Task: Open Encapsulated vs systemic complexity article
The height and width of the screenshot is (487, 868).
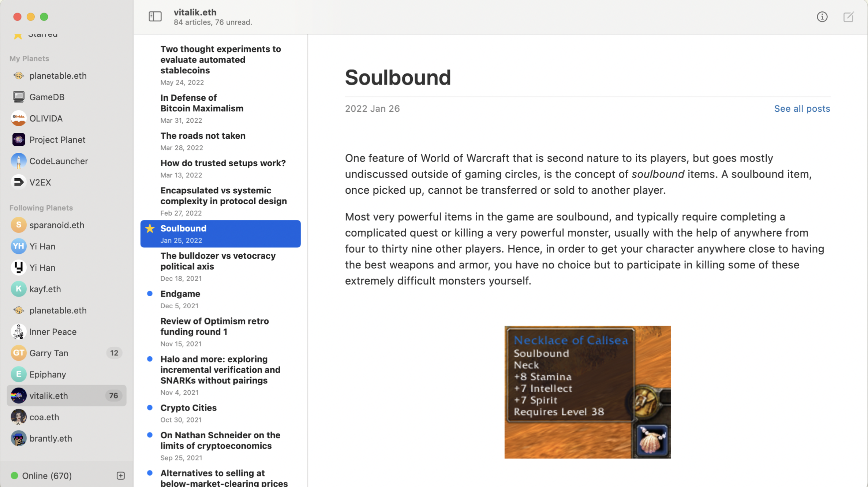Action: (221, 201)
